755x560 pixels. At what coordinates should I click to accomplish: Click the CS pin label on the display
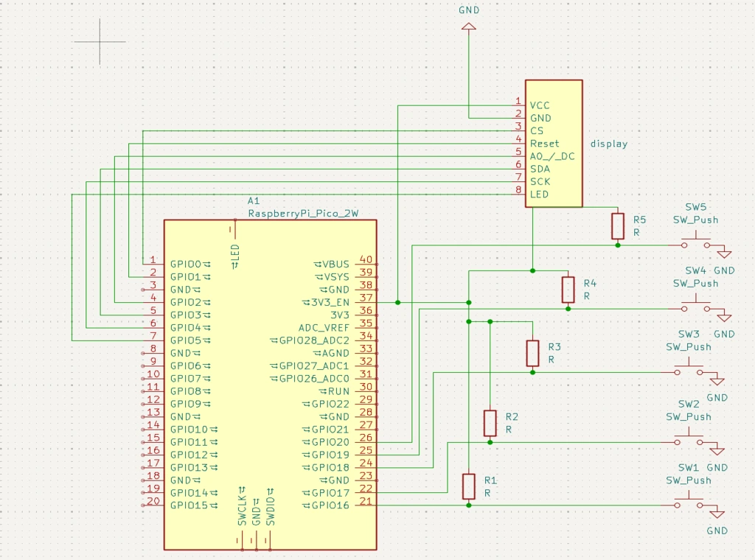click(537, 131)
